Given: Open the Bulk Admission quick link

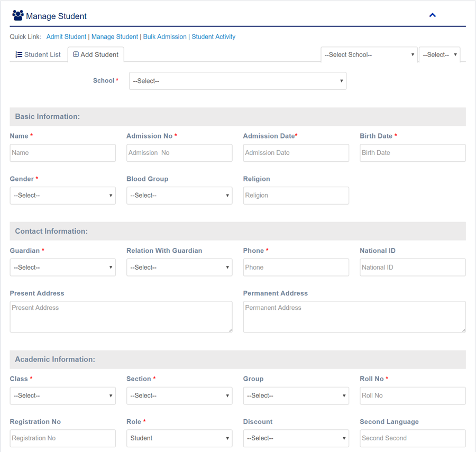Looking at the screenshot, I should [x=164, y=37].
